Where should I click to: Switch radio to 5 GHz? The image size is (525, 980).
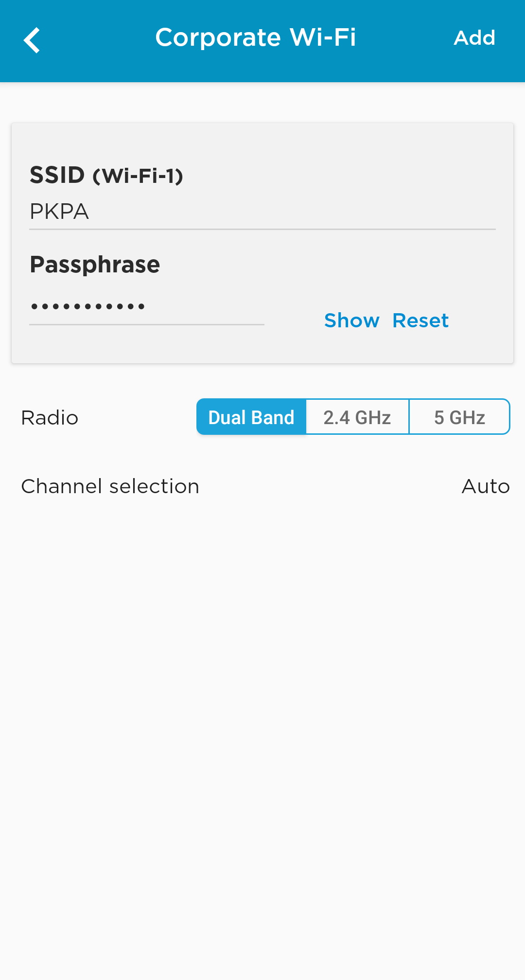coord(459,417)
